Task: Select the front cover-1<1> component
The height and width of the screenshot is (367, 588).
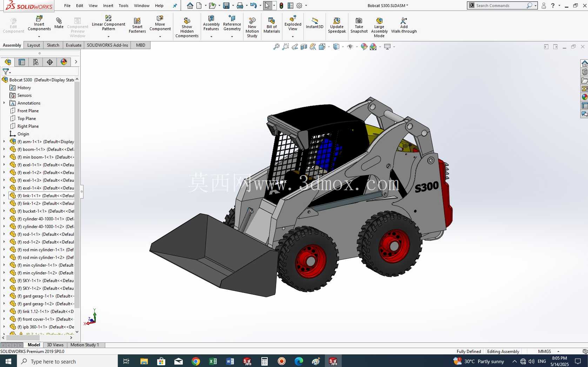Action: [46, 319]
